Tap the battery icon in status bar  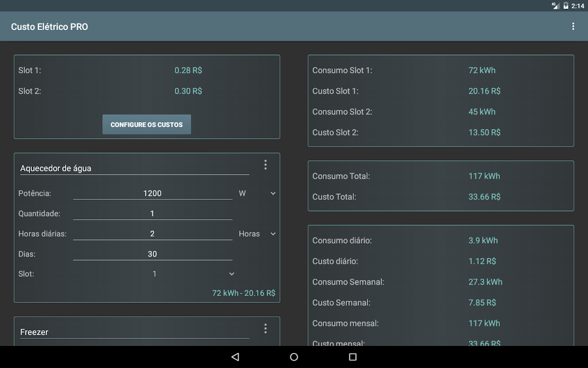pyautogui.click(x=565, y=6)
